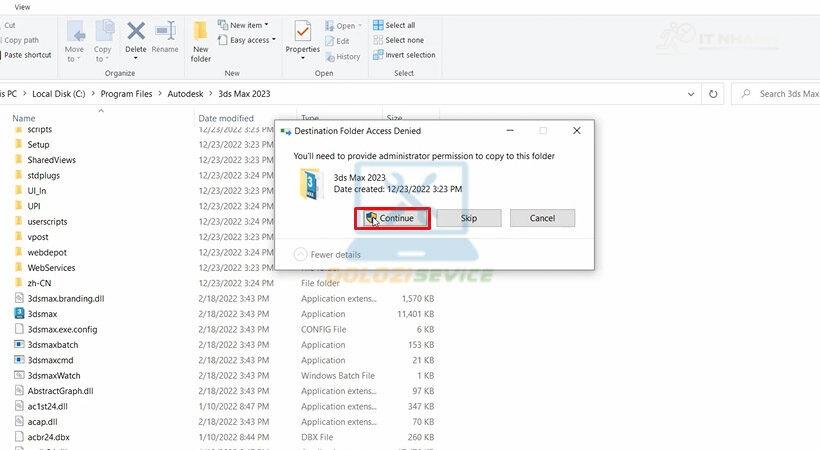Select the AbstractGraph.dll file
The height and width of the screenshot is (450, 820).
(60, 391)
